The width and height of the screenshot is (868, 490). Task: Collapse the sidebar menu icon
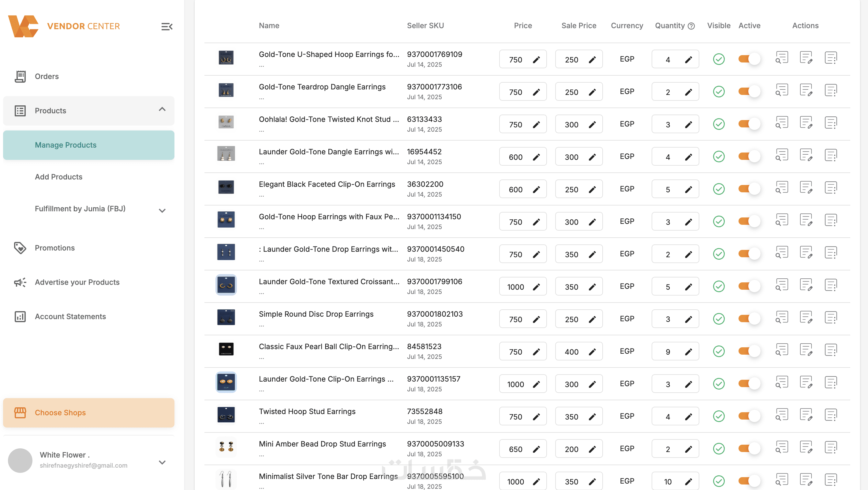click(x=167, y=26)
